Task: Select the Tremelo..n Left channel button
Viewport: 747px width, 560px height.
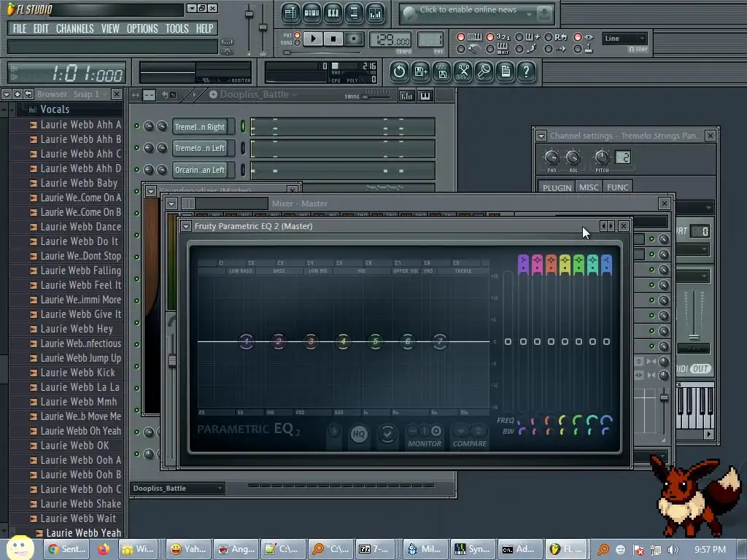Action: click(200, 148)
